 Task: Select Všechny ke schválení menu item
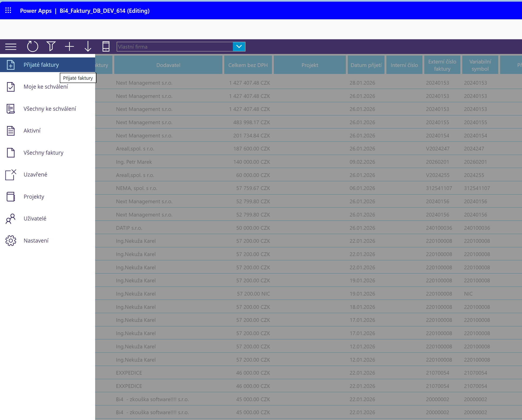pyautogui.click(x=50, y=109)
